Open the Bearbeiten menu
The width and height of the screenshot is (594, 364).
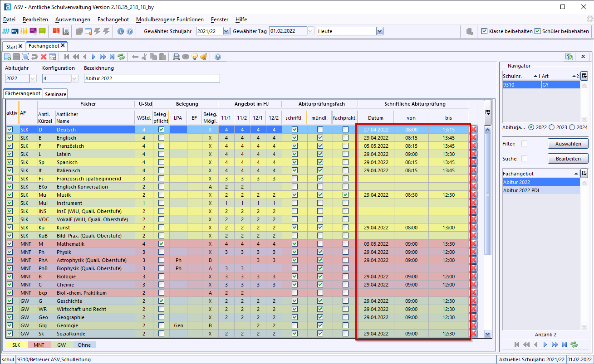(35, 19)
